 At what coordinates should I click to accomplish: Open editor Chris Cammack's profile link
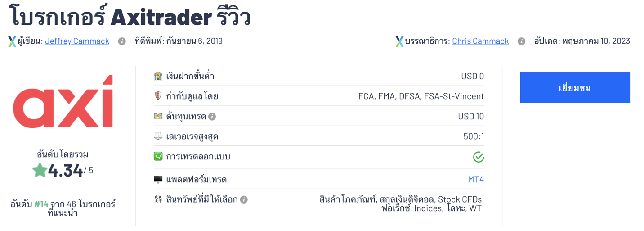(x=480, y=41)
